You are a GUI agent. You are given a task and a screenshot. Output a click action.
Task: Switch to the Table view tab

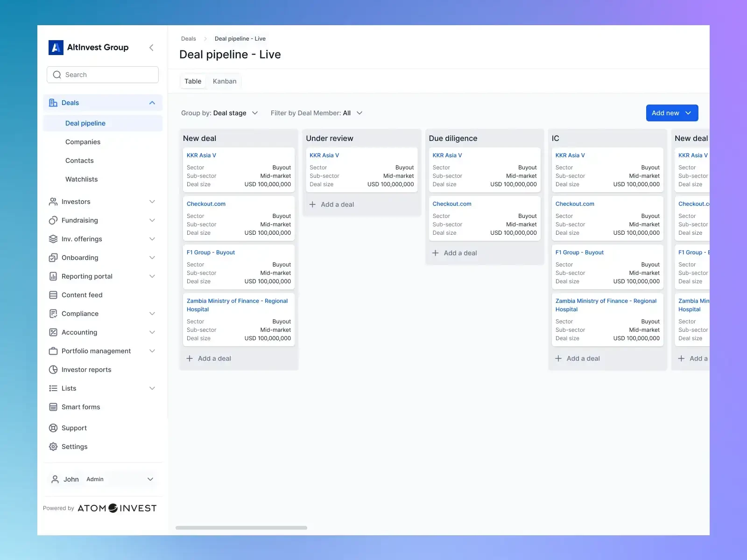tap(193, 81)
